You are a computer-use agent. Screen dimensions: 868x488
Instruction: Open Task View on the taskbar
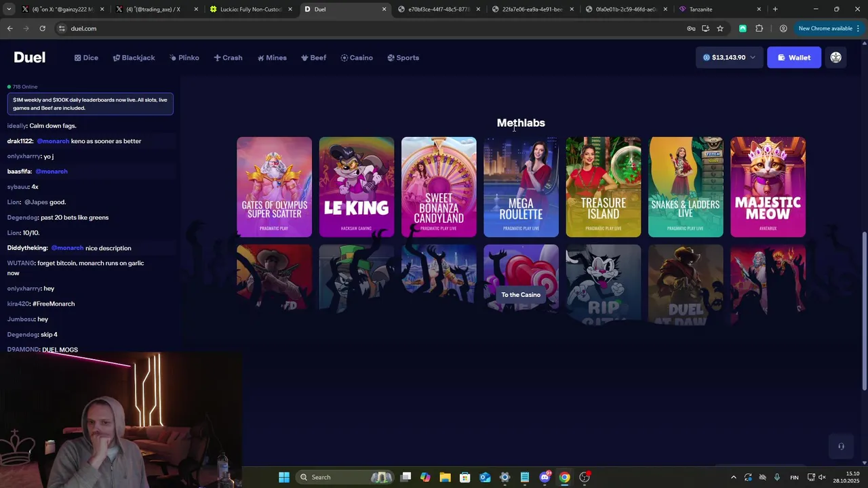[x=406, y=477]
